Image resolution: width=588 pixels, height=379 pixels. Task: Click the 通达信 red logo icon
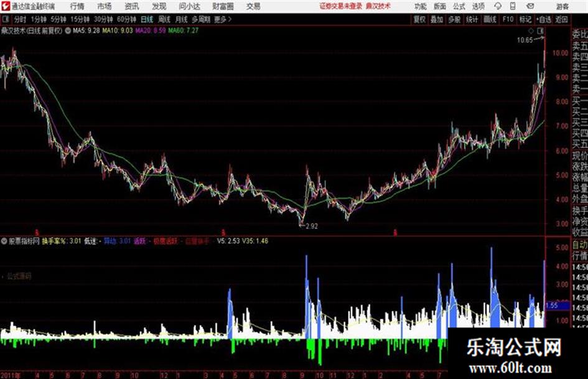6,6
